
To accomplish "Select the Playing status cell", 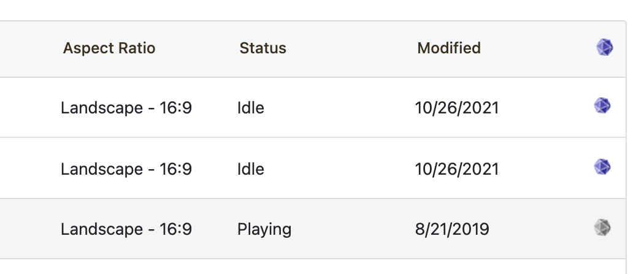I will point(264,229).
